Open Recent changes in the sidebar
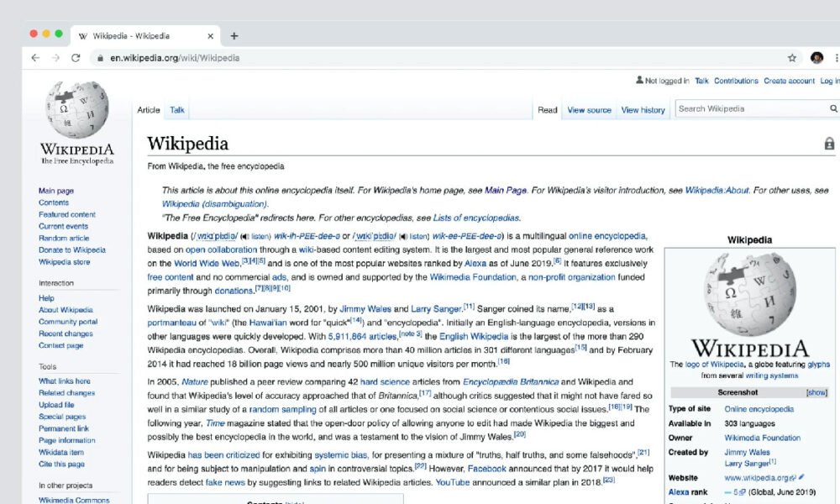 pyautogui.click(x=66, y=333)
